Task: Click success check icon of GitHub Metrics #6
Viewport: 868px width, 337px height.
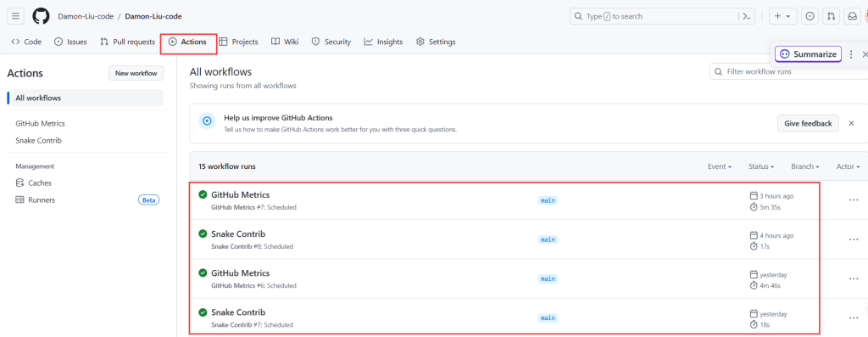Action: point(203,272)
